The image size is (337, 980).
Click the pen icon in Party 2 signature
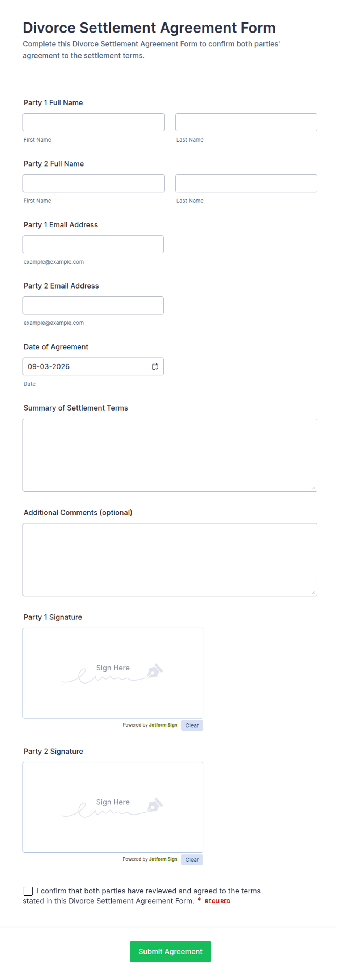coord(155,805)
